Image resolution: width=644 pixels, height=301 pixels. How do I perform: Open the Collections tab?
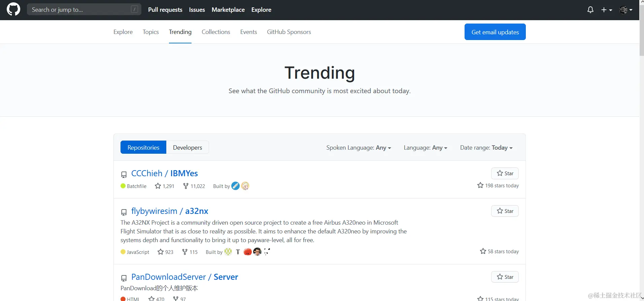point(216,32)
